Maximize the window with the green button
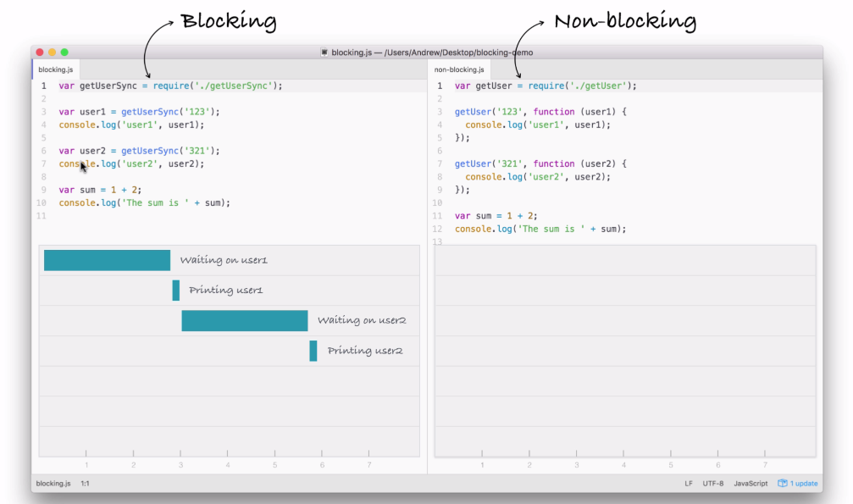This screenshot has width=853, height=504. 64,53
